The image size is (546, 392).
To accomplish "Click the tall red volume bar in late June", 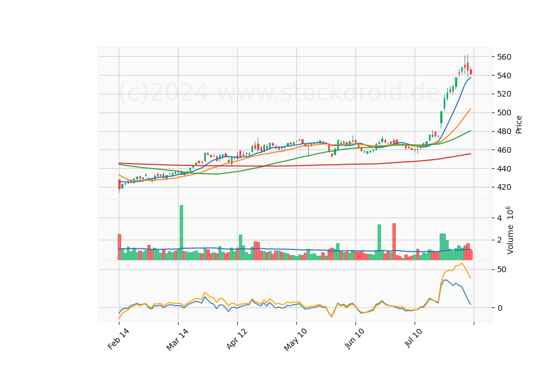I will [394, 242].
